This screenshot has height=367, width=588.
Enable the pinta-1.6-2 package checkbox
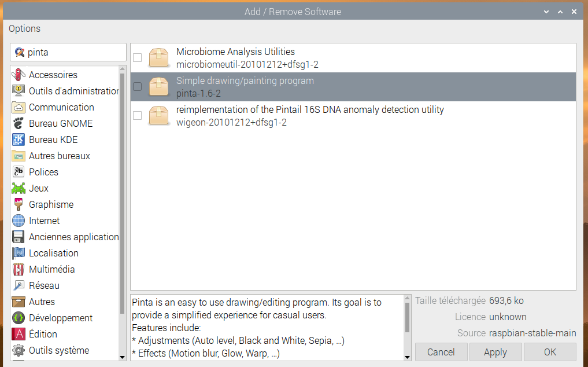(x=137, y=86)
